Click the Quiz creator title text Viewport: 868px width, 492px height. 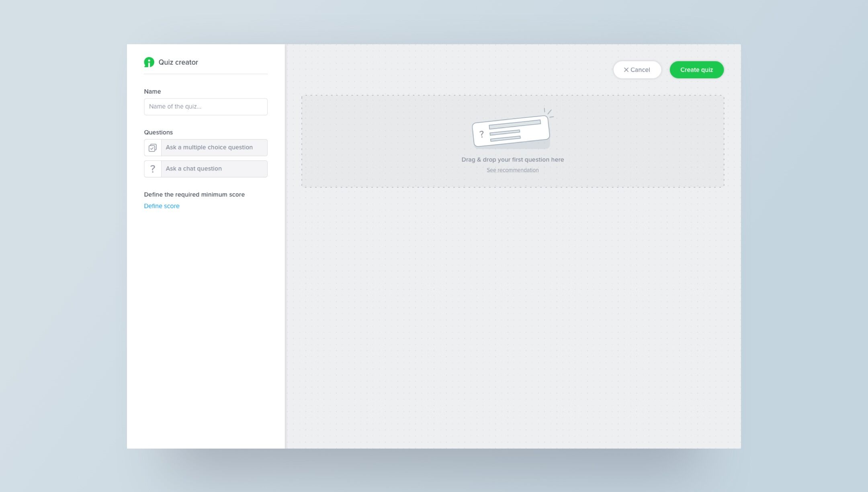tap(178, 62)
